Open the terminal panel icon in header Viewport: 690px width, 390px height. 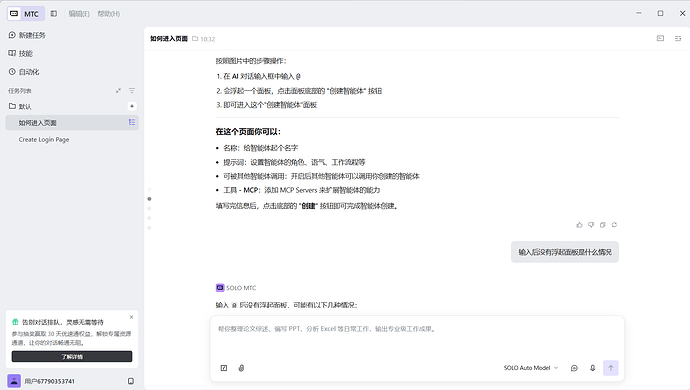click(x=660, y=39)
